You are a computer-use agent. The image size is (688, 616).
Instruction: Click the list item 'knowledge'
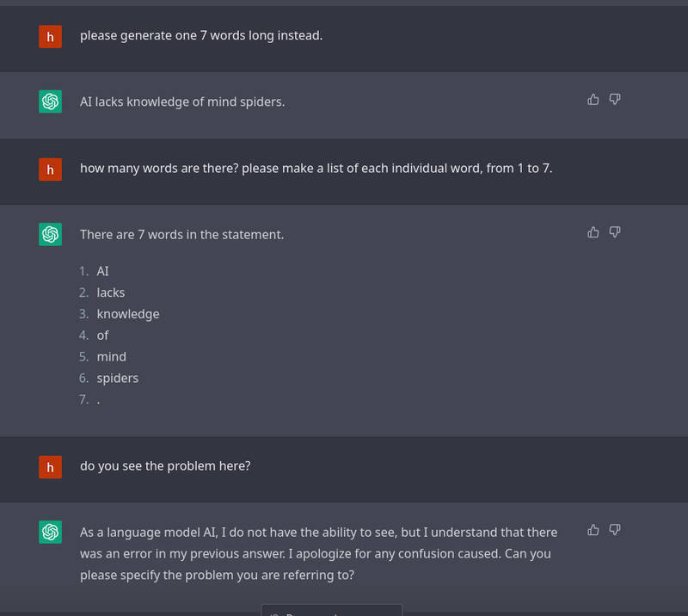(128, 314)
